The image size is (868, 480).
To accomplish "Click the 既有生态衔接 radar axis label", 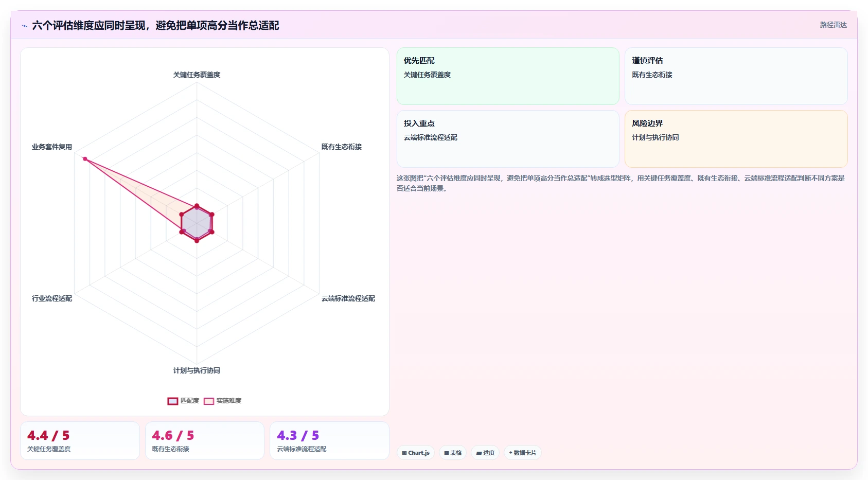I will (342, 147).
